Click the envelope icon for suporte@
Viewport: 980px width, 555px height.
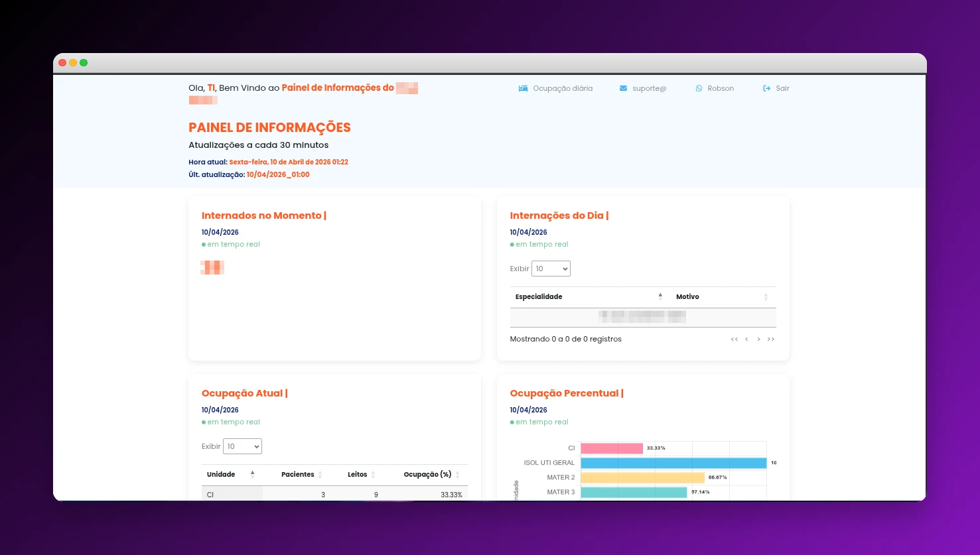623,88
